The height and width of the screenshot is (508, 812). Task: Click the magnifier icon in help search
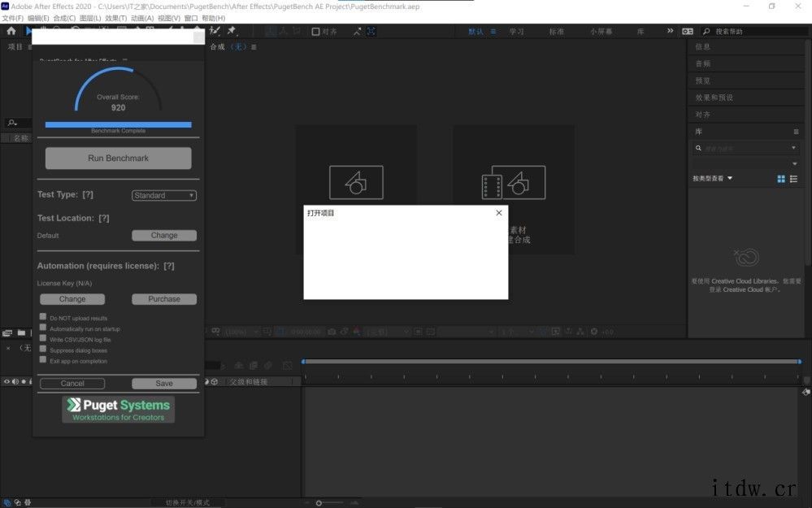tap(706, 32)
